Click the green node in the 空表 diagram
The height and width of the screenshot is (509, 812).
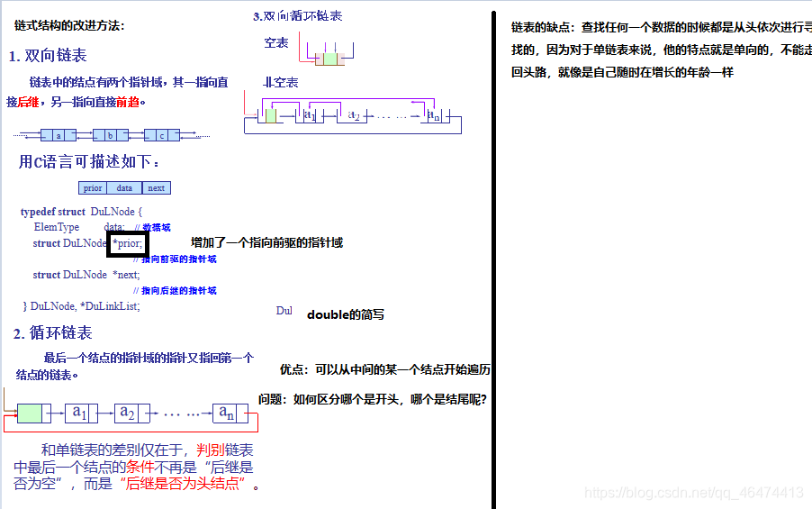click(x=330, y=59)
